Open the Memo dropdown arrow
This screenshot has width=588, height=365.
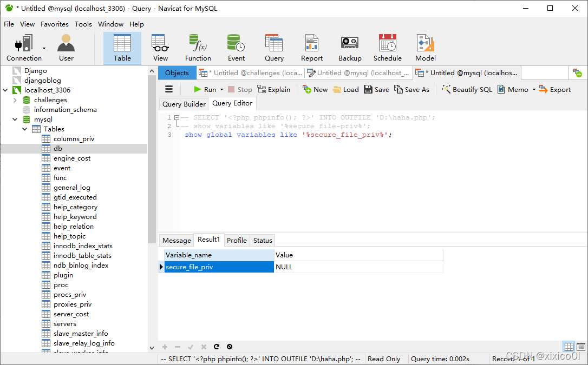click(534, 89)
